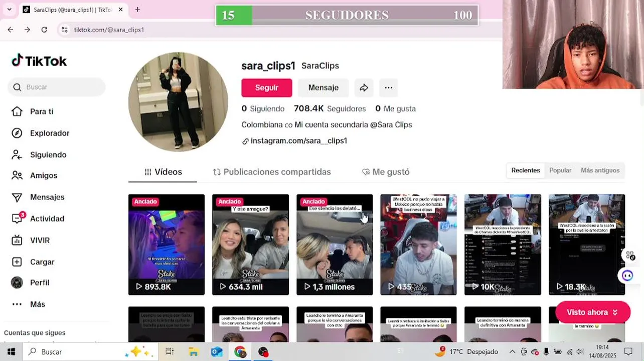Click the VIVIR live icon
The height and width of the screenshot is (361, 644).
(x=17, y=240)
